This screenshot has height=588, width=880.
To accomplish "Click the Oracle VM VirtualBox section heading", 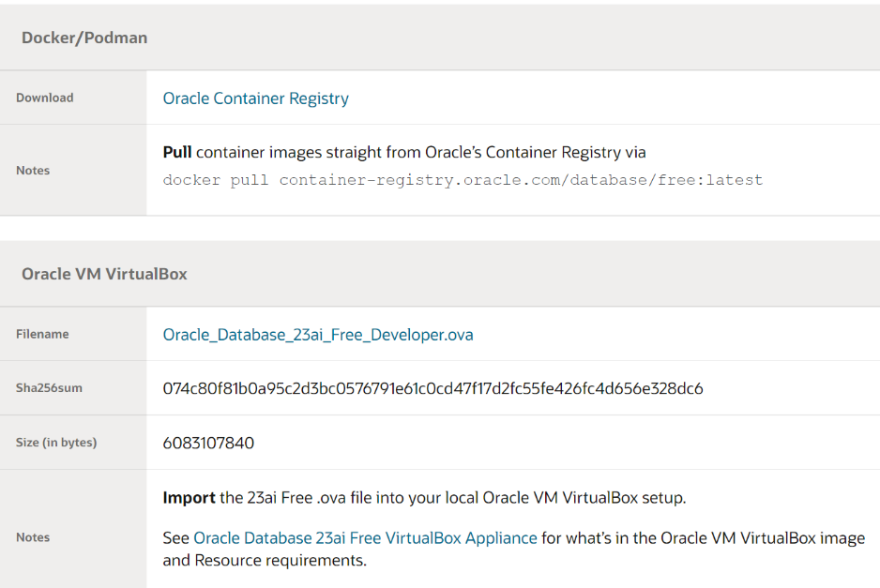I will [104, 275].
